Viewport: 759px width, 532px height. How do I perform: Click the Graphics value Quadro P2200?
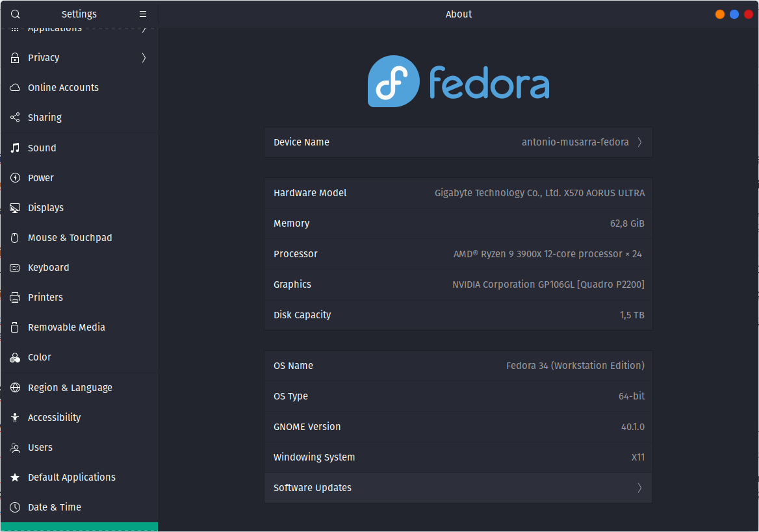pyautogui.click(x=548, y=284)
